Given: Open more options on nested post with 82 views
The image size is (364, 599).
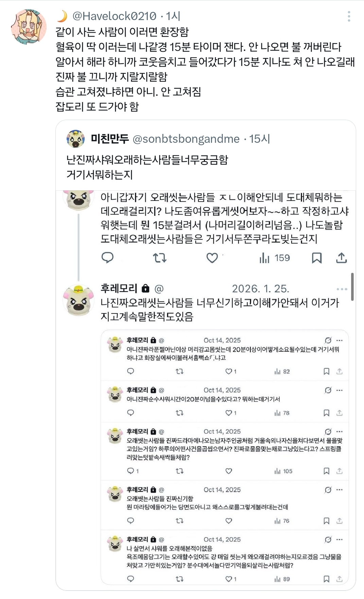Looking at the screenshot, I should pyautogui.click(x=340, y=340).
